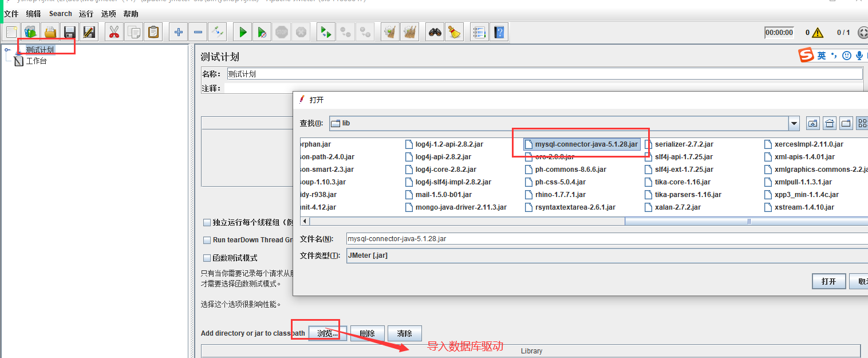Select mongo-java-driver-2.11.3.jar file
The height and width of the screenshot is (358, 868).
click(x=456, y=207)
